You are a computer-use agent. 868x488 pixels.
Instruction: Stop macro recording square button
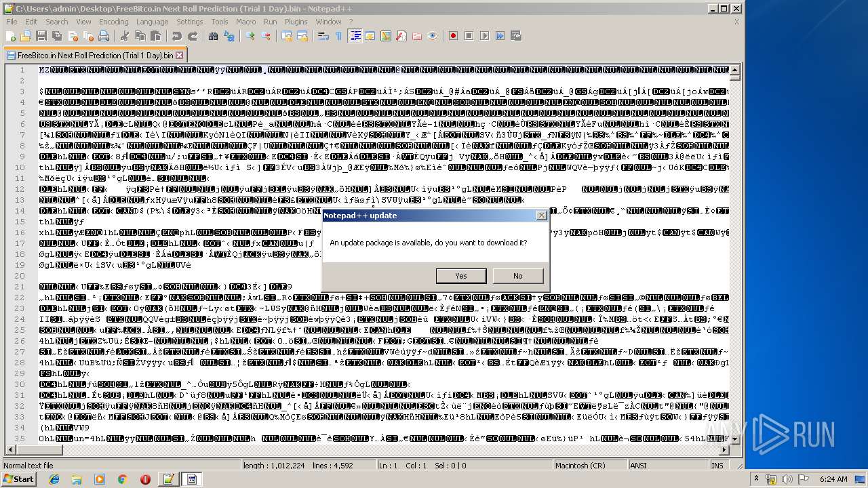point(469,36)
